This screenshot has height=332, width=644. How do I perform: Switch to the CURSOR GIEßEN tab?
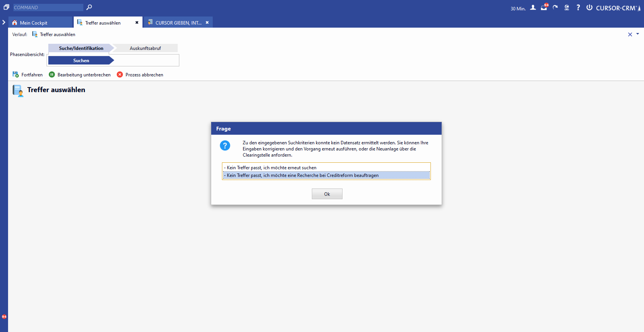pyautogui.click(x=178, y=23)
